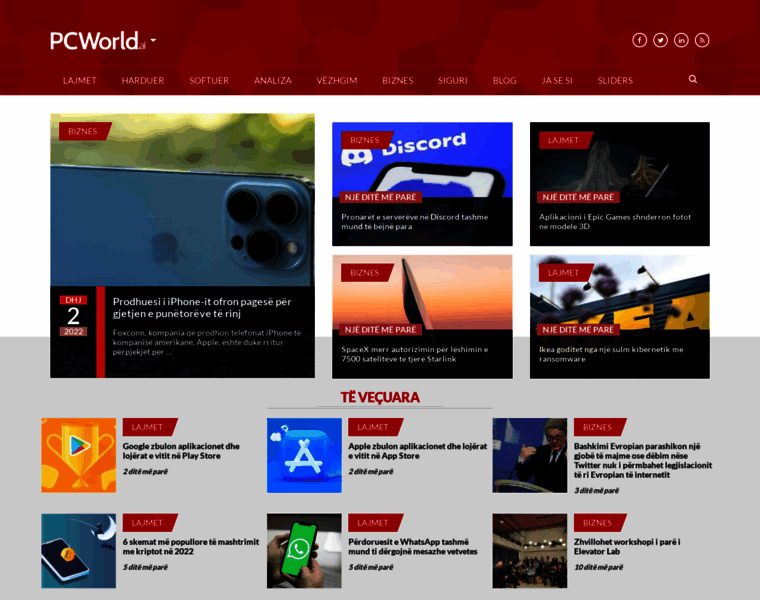Click the BIZNES tag on iPhone feature image

coord(85,131)
